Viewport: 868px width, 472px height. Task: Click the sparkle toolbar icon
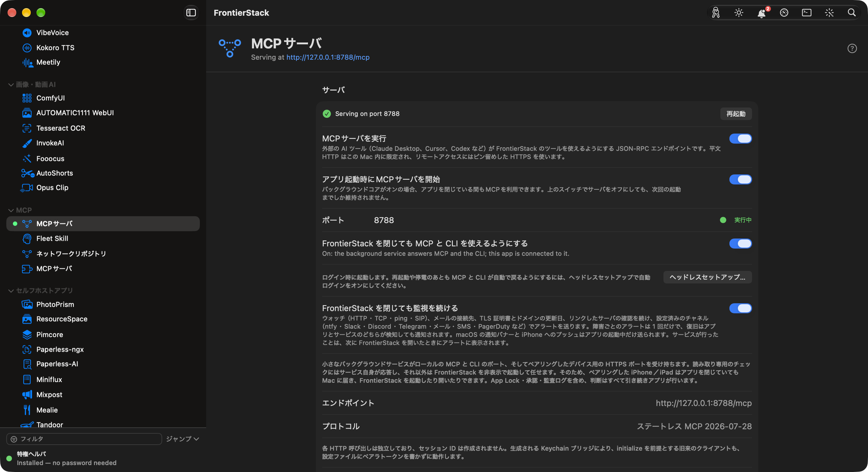[x=829, y=13]
